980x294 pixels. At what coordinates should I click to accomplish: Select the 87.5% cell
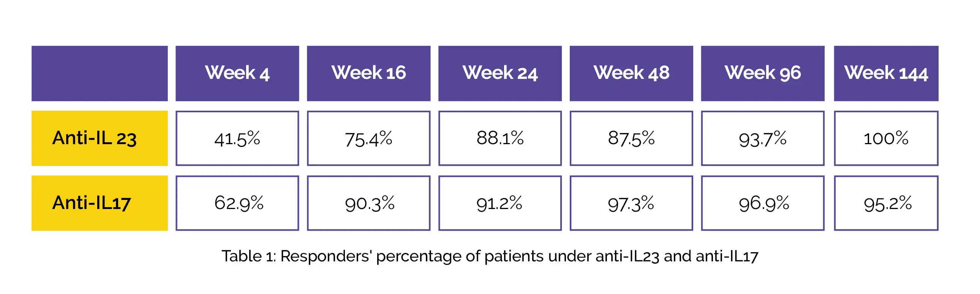coord(631,138)
